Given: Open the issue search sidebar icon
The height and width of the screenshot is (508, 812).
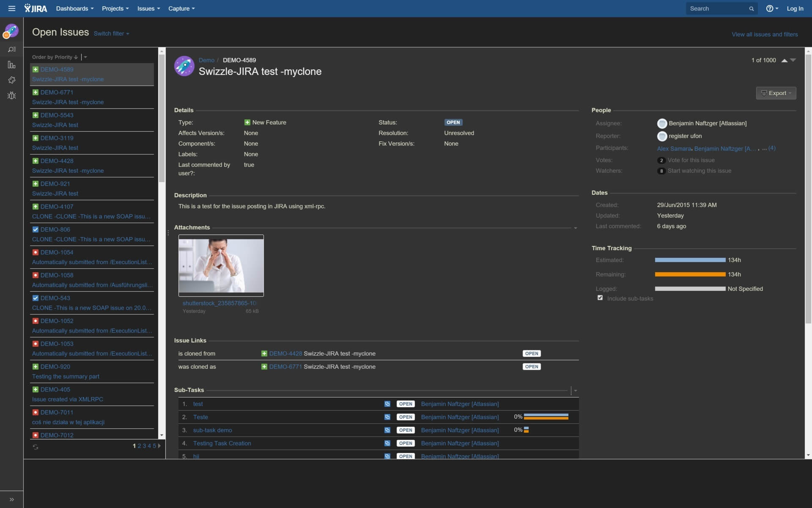Looking at the screenshot, I should click(x=12, y=50).
